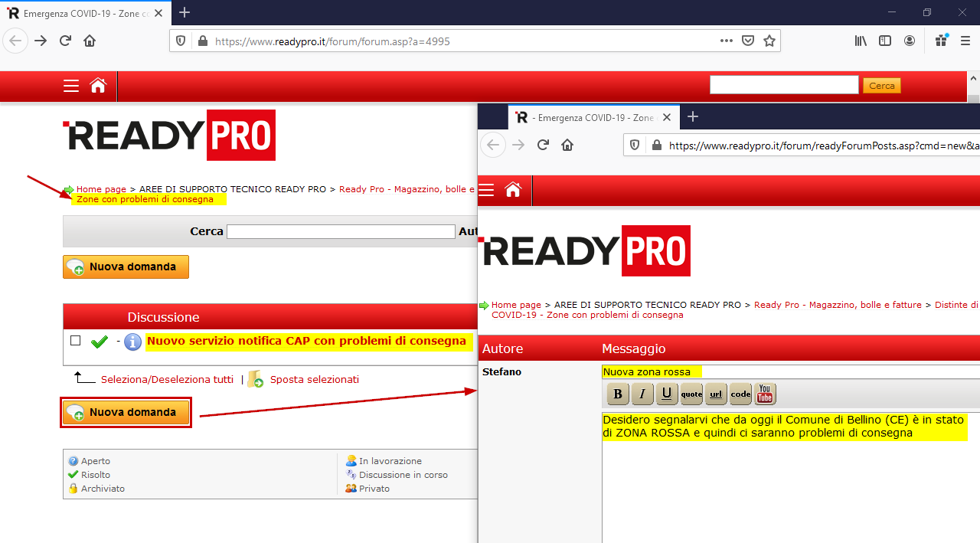Screen dimensions: 980x543
Task: Click the blue info icon on the CAP thread
Action: (x=133, y=342)
